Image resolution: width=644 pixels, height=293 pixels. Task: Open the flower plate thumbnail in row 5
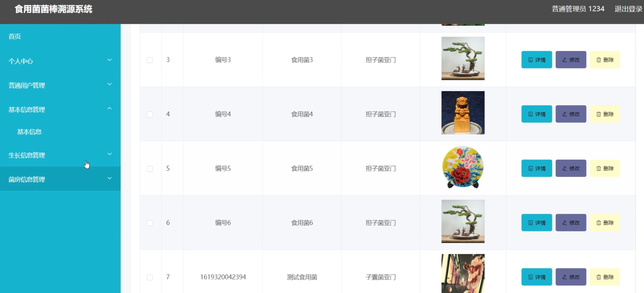[x=463, y=167]
